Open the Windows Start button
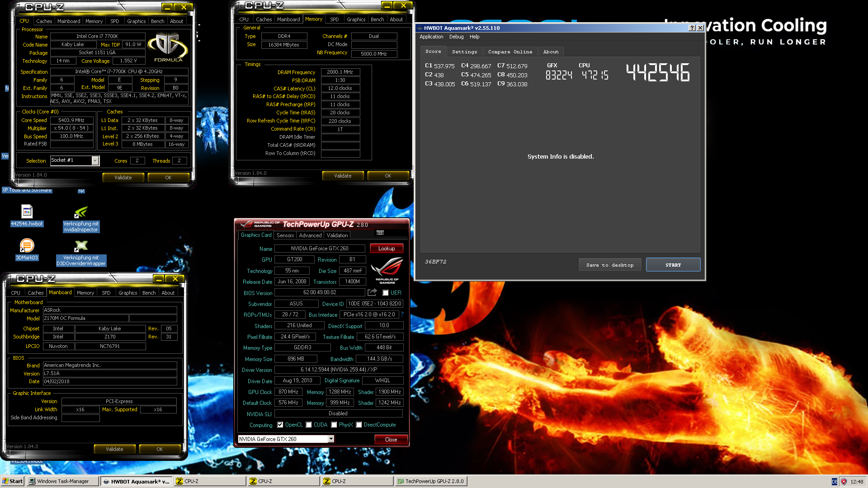This screenshot has height=488, width=868. (x=13, y=481)
